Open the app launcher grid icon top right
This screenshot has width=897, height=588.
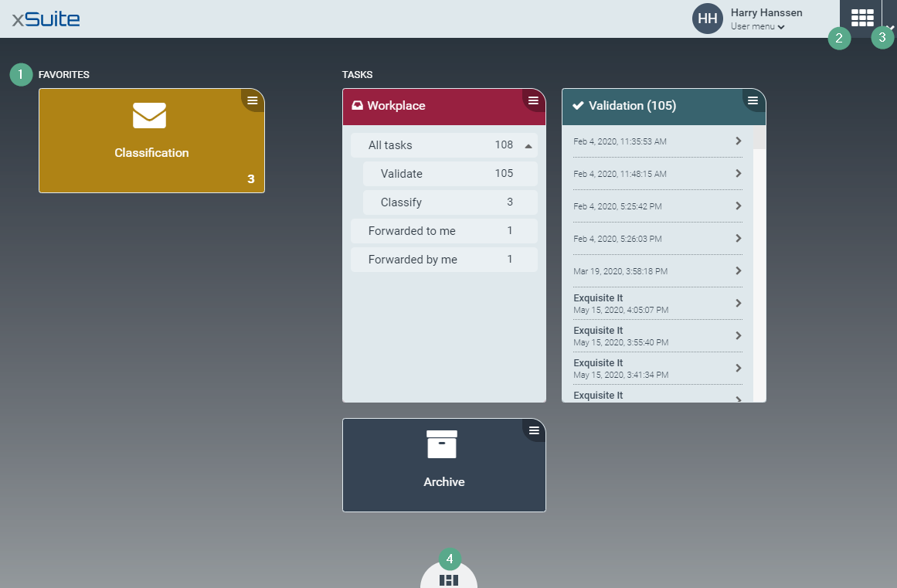[861, 19]
